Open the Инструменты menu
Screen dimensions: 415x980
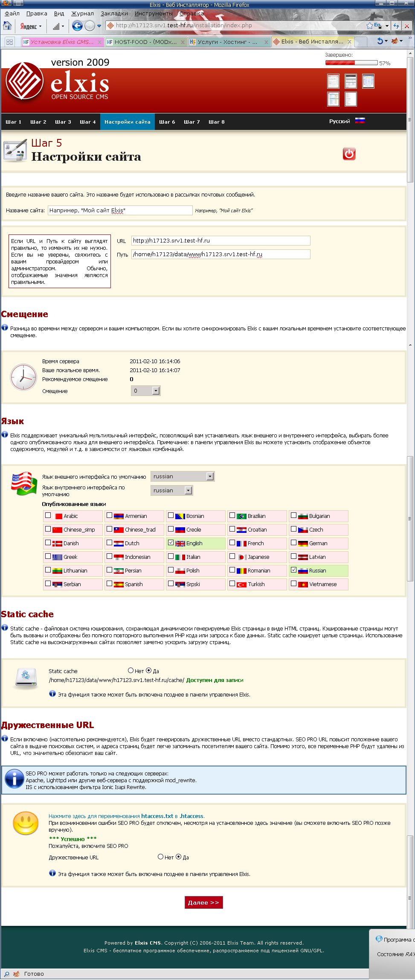154,13
